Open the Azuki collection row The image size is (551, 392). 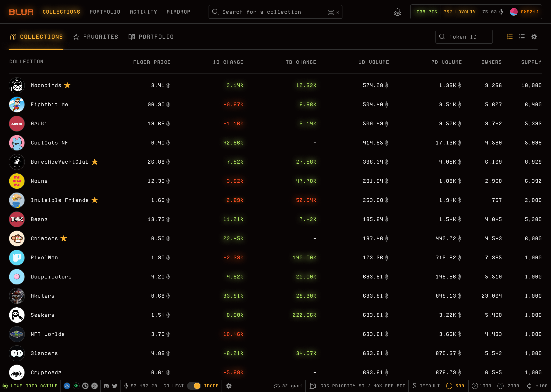click(x=275, y=124)
